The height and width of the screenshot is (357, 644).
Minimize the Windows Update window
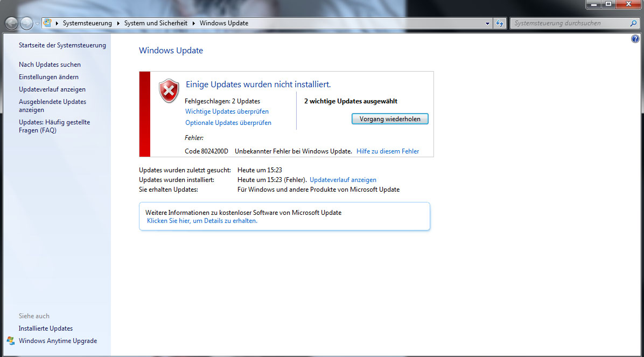(x=593, y=4)
